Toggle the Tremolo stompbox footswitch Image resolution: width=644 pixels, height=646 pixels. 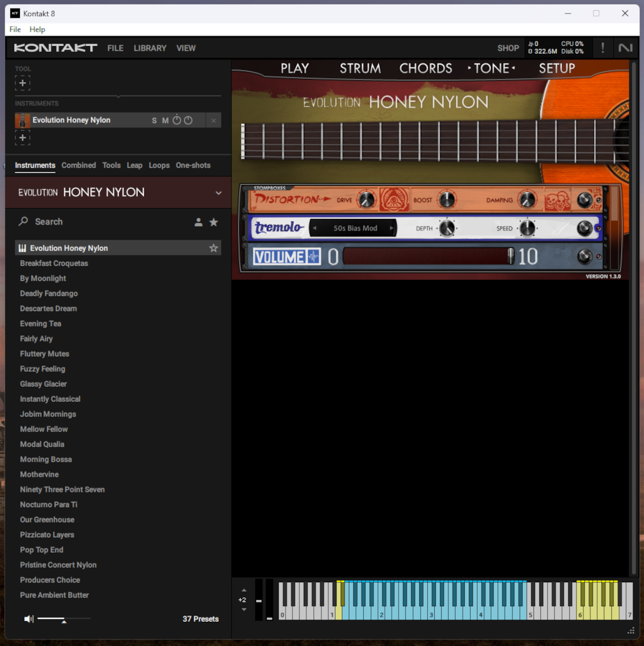(584, 228)
